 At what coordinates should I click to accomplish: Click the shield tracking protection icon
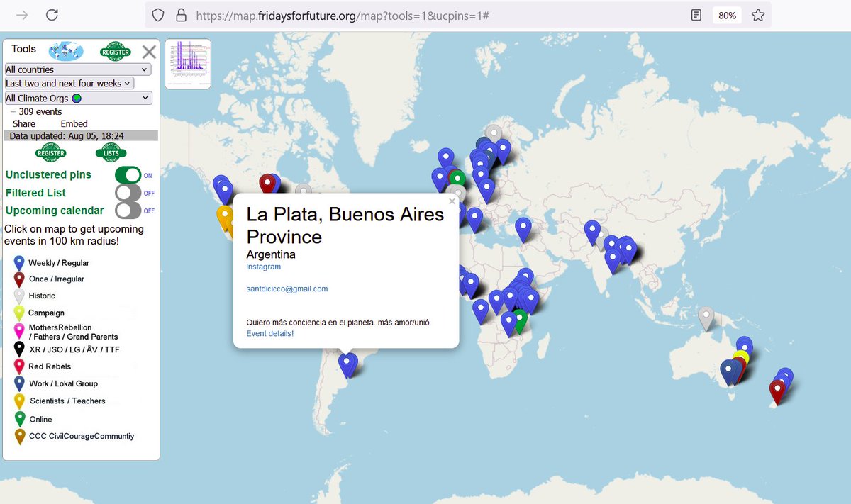158,15
